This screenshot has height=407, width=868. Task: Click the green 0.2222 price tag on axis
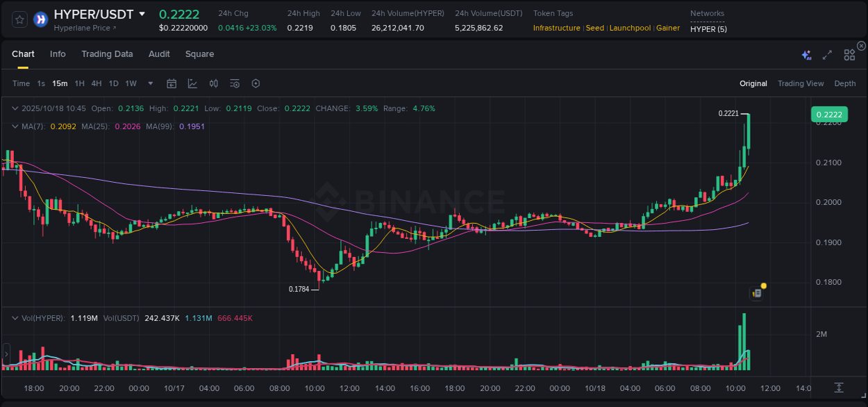point(829,114)
